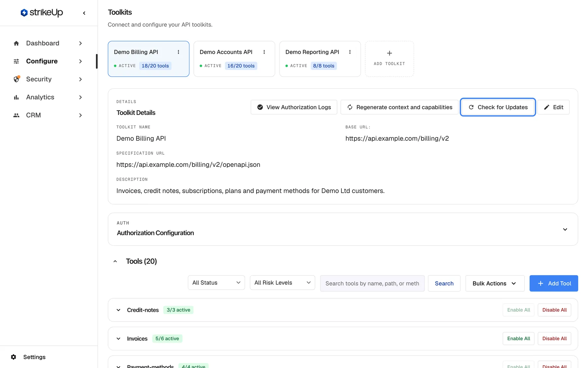
Task: Disable all Invoices tools
Action: click(554, 339)
